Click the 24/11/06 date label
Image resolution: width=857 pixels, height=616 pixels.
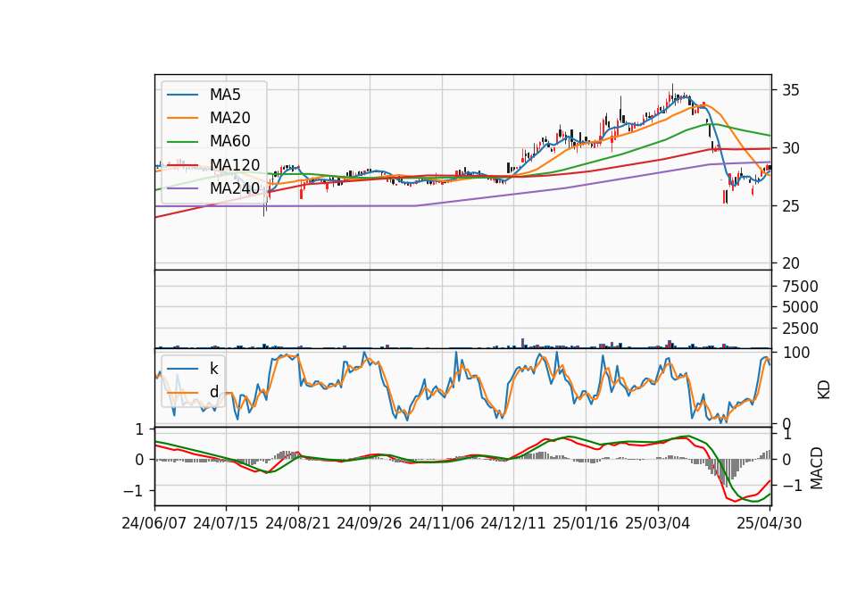coord(442,523)
